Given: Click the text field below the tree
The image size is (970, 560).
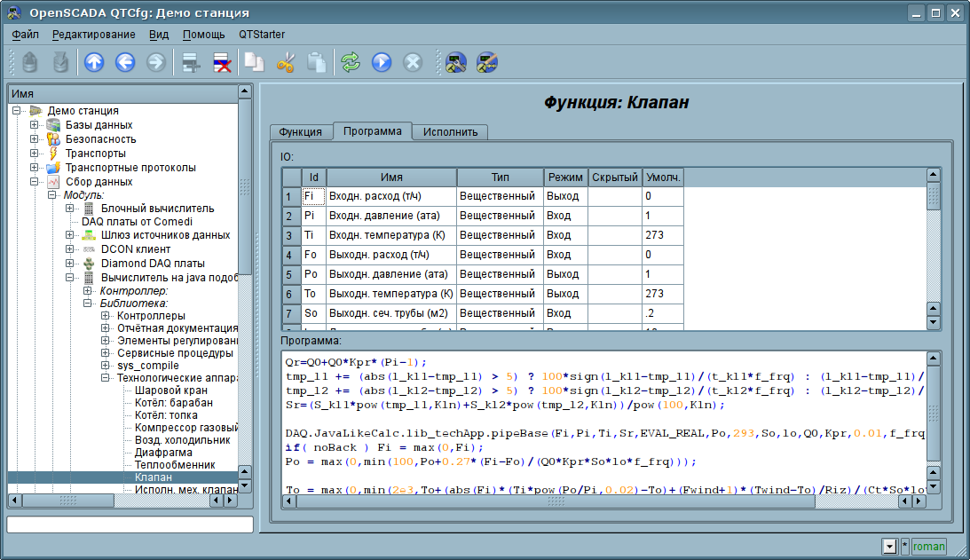Looking at the screenshot, I should 130,525.
